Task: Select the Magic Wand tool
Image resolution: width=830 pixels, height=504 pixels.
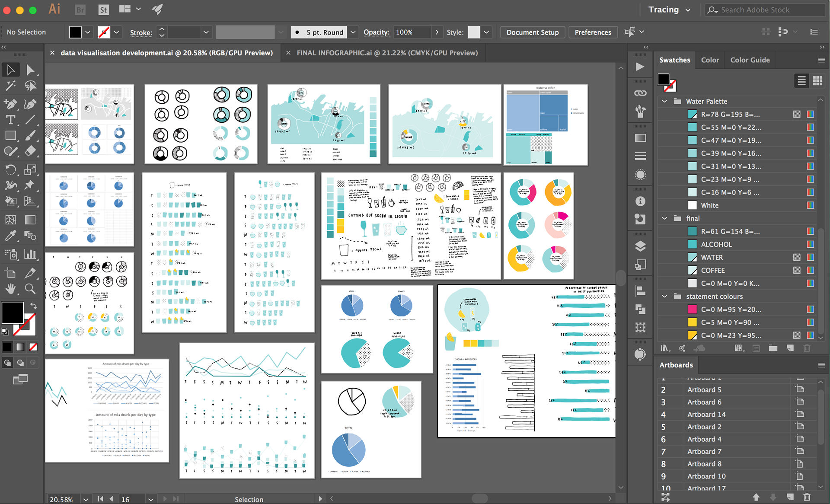Action: 11,86
